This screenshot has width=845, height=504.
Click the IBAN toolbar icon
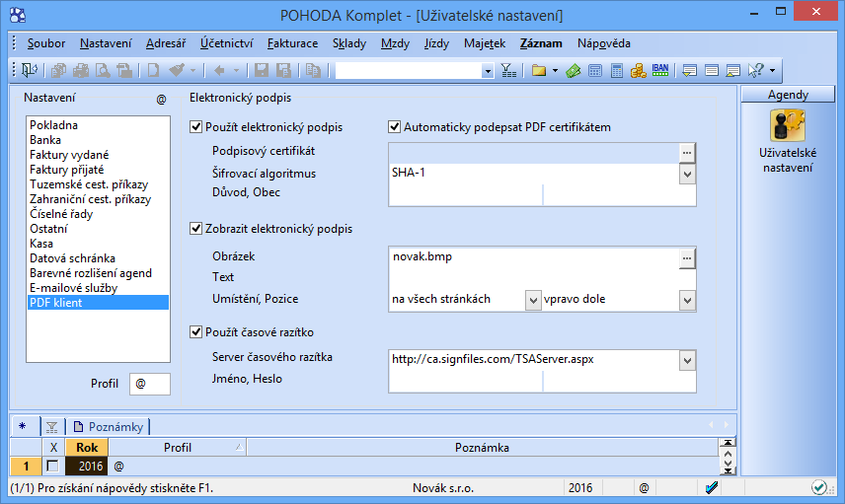661,70
